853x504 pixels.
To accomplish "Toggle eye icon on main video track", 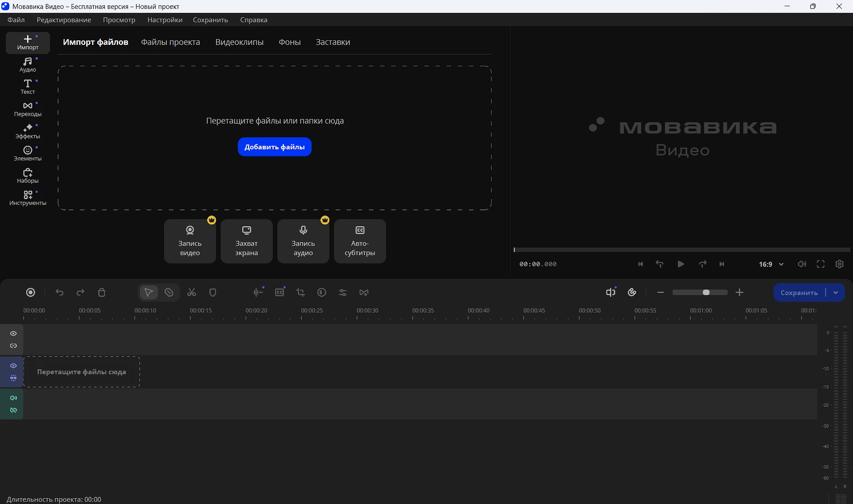I will (x=13, y=366).
